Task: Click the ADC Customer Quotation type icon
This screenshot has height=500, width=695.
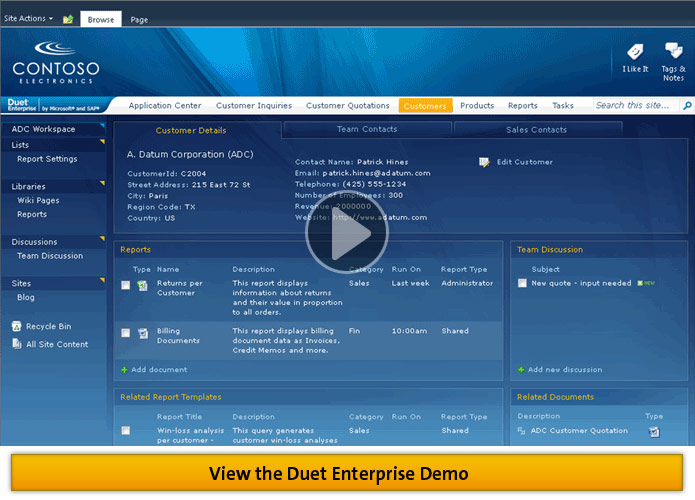Action: [654, 431]
